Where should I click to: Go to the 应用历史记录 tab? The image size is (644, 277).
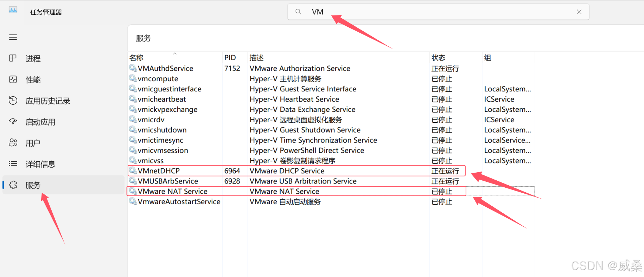(48, 101)
